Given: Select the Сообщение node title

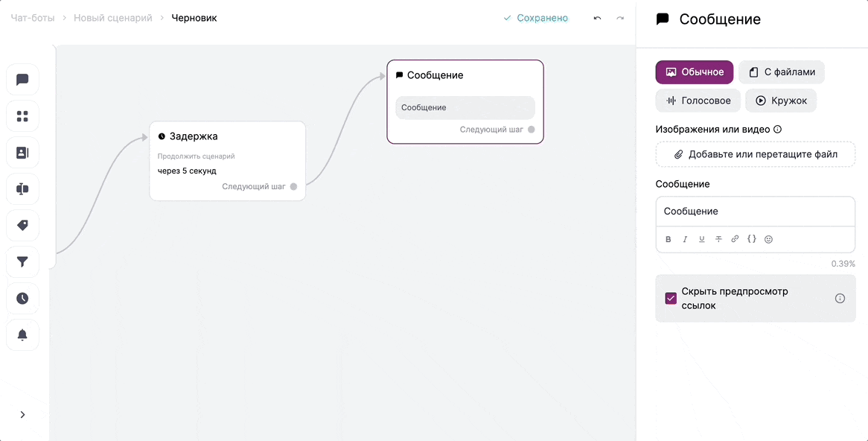Looking at the screenshot, I should (435, 75).
